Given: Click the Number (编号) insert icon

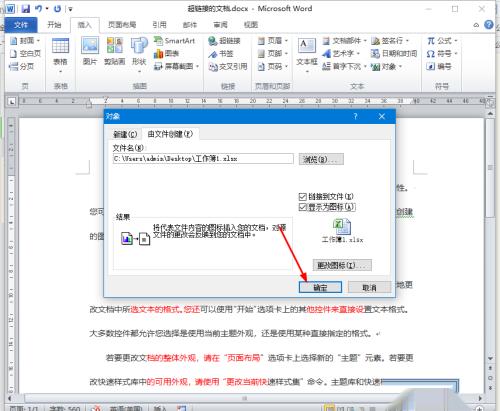Looking at the screenshot, I should 439,66.
